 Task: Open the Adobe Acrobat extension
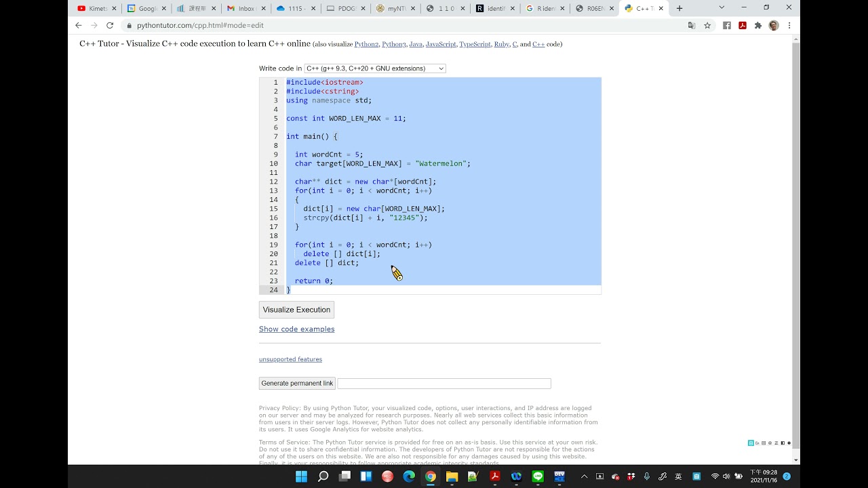tap(743, 25)
